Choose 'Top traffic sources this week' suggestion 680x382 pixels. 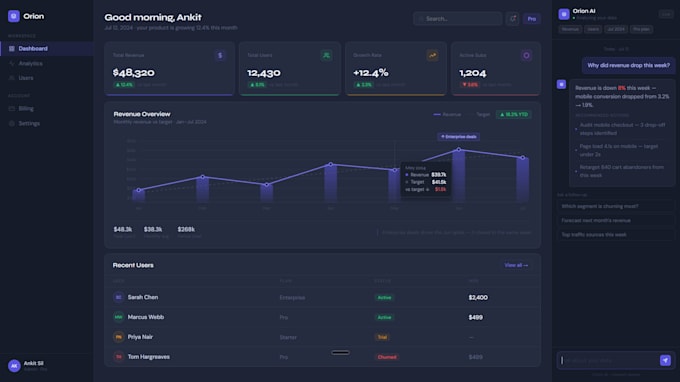(x=616, y=235)
